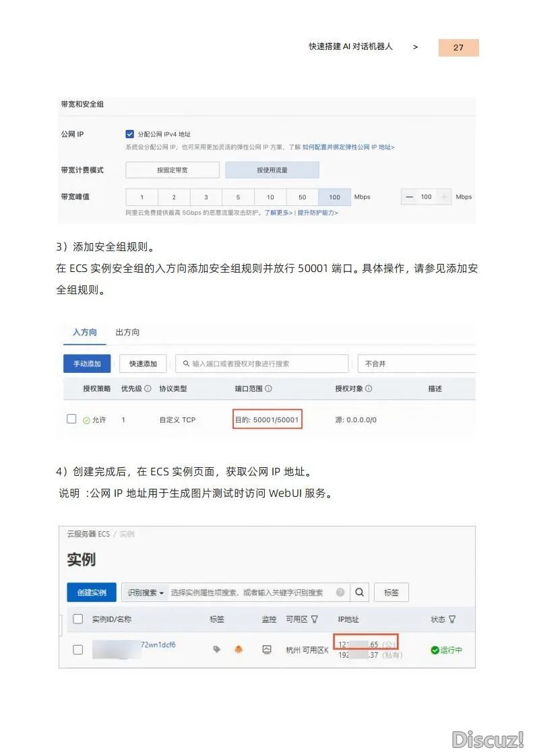Open the monitoring icon for the instance

(x=267, y=650)
